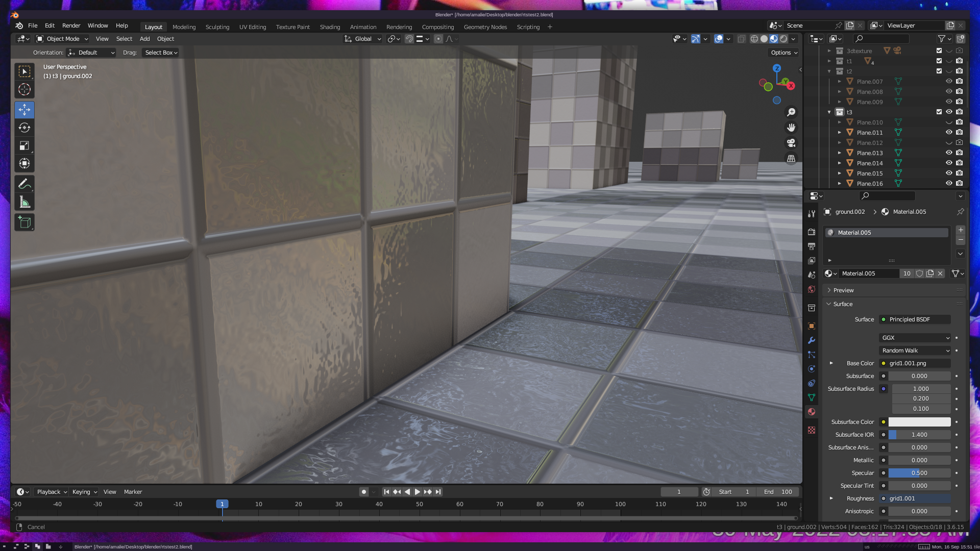The width and height of the screenshot is (980, 551).
Task: Activate the Measure tool
Action: [24, 202]
